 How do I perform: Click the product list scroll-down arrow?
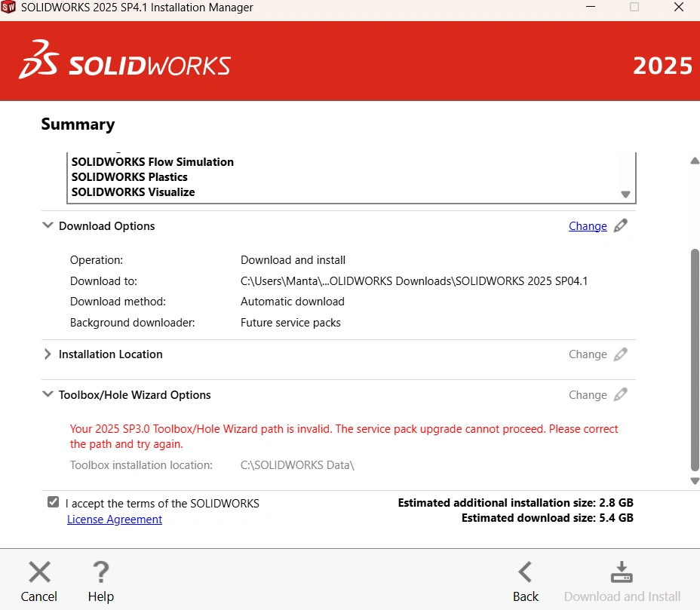coord(625,195)
